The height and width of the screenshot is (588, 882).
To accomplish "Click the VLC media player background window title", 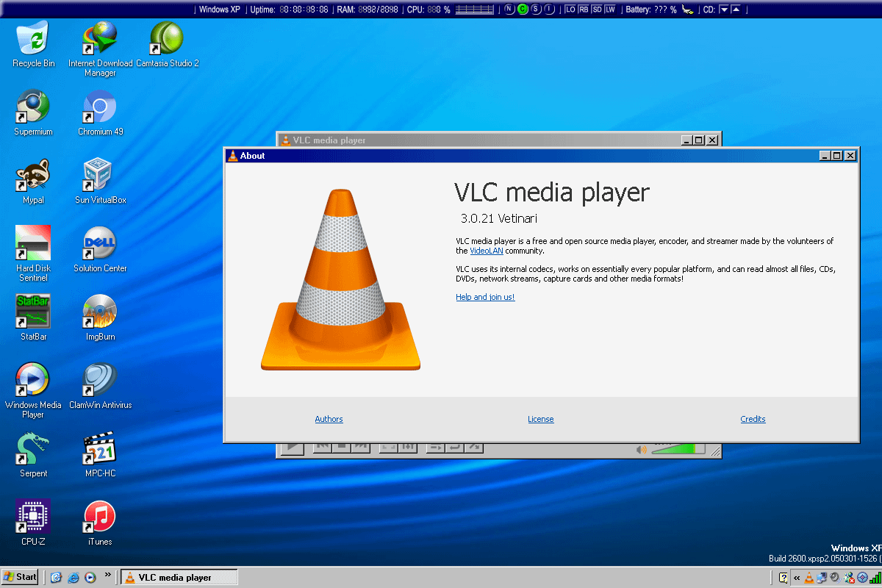I will (x=329, y=140).
